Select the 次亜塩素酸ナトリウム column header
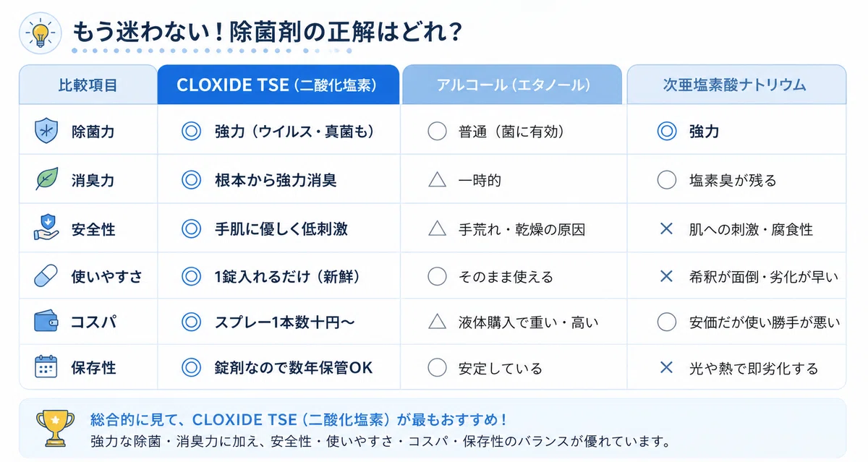This screenshot has width=868, height=462. (736, 85)
